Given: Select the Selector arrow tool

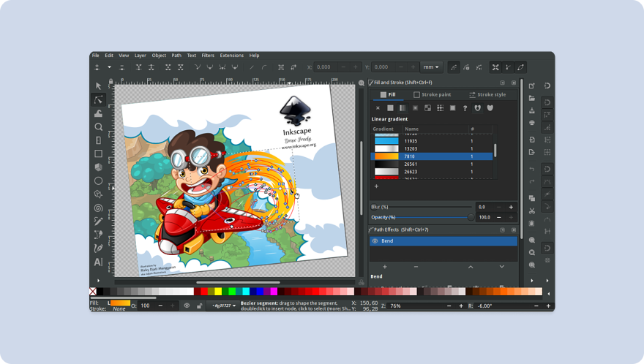Looking at the screenshot, I should click(98, 86).
